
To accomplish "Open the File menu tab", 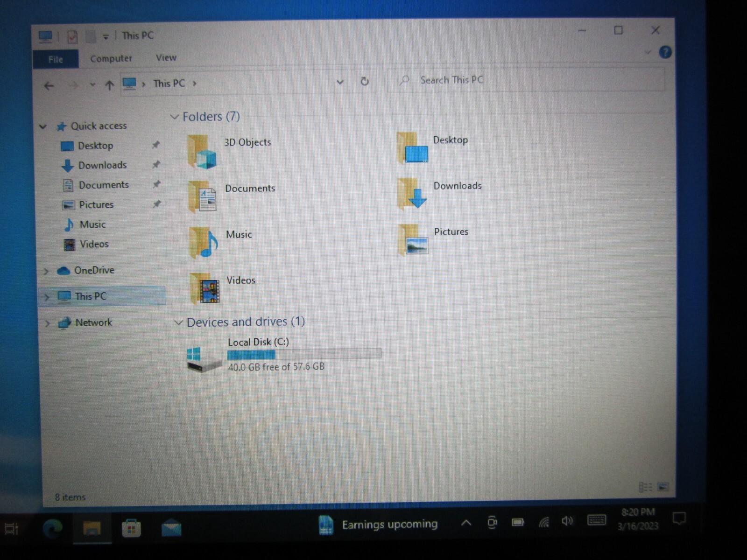I will coord(56,59).
